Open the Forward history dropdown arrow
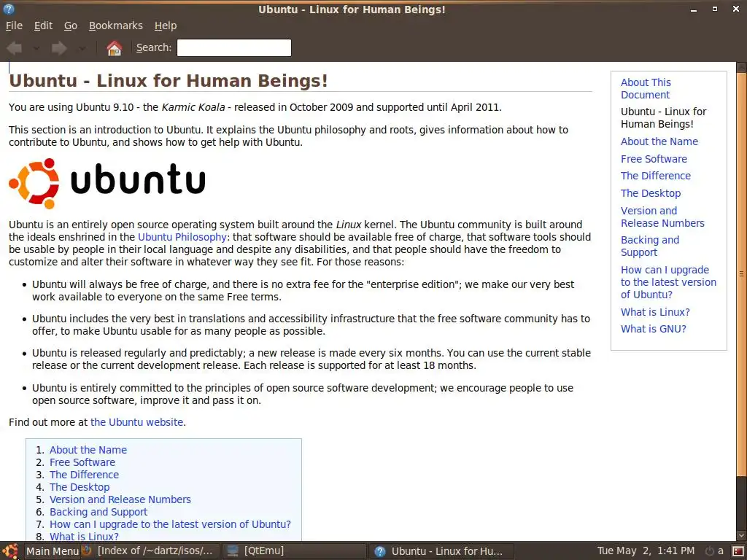 pyautogui.click(x=82, y=48)
